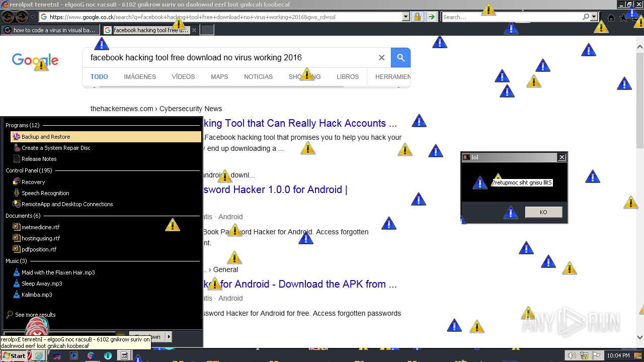Viewport: 644px width, 362px height.
Task: Switch to VÍDEOS results tab
Action: (183, 77)
